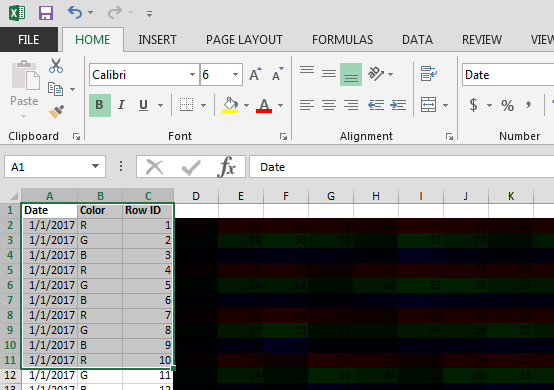Save the workbook with the floppy icon
Viewport: 554px width, 390px height.
pos(46,13)
